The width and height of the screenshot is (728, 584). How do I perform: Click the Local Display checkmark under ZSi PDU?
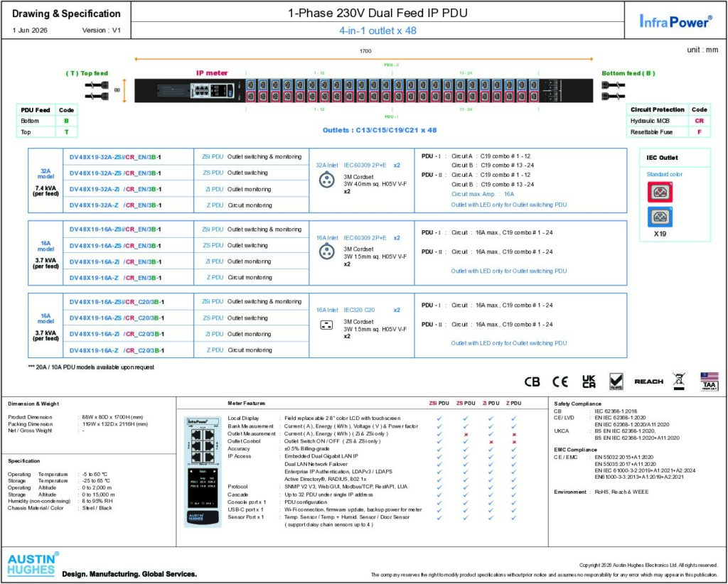coord(439,418)
